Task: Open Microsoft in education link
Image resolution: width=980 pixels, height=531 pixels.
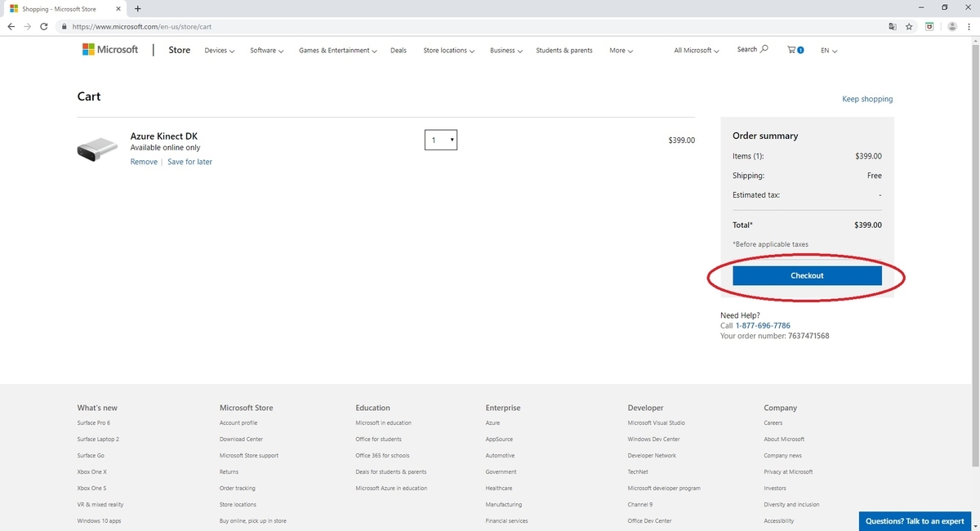Action: point(384,423)
